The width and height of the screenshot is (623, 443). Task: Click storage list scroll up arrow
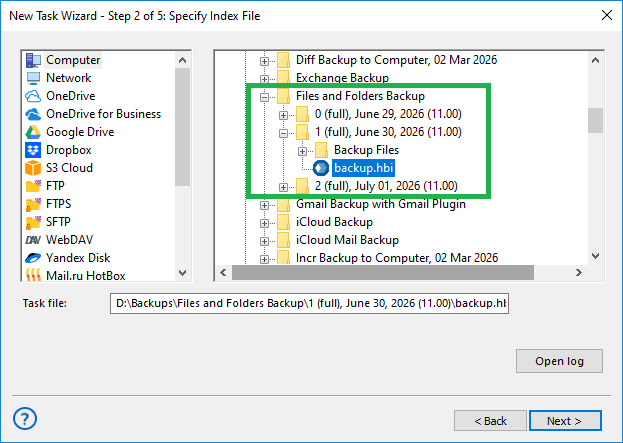[x=182, y=60]
